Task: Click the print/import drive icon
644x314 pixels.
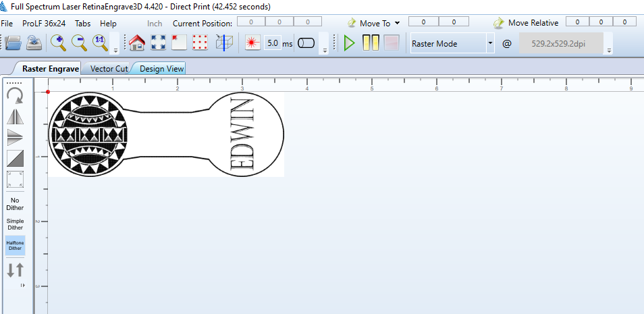Action: [33, 43]
